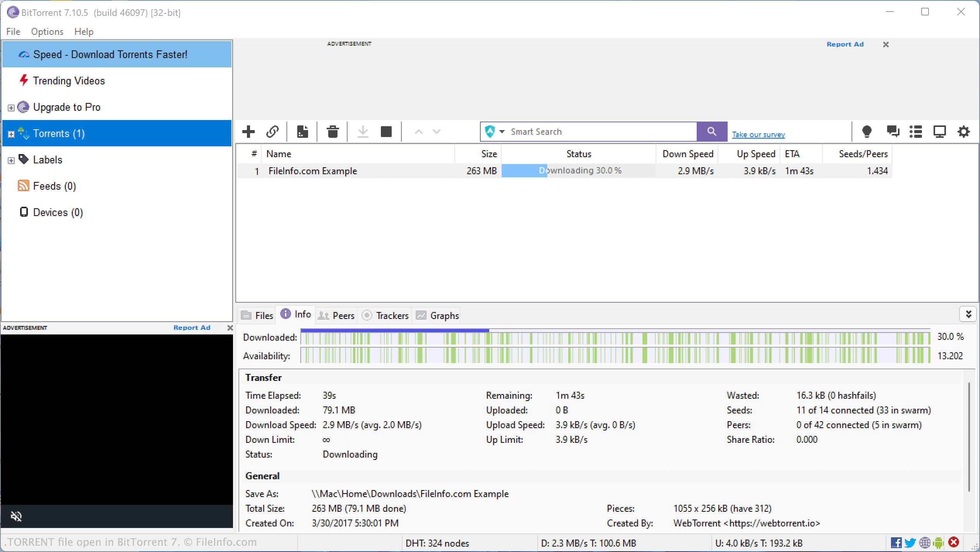Expand the torrent detail panel dropdown
The image size is (980, 552).
[968, 314]
